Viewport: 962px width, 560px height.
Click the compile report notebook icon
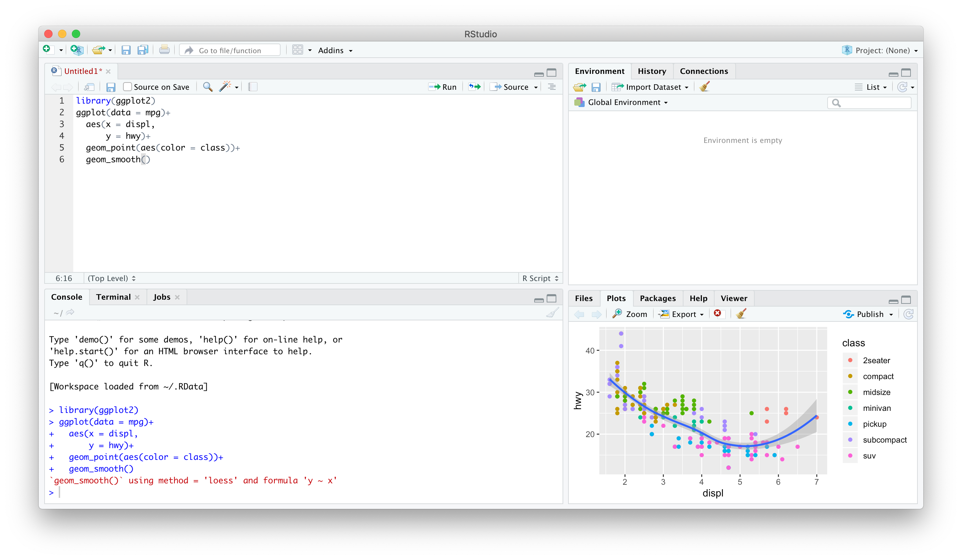coord(253,87)
